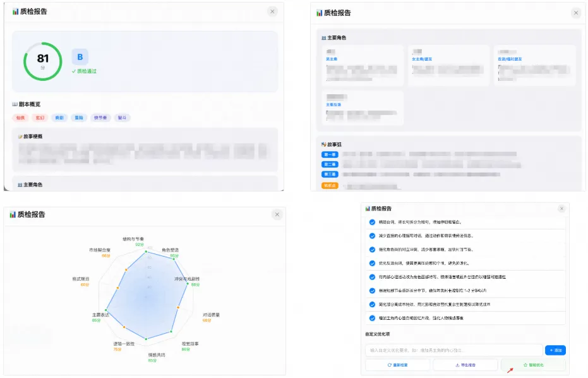This screenshot has width=588, height=378.
Task: Click the 重新检查 refresh button
Action: pyautogui.click(x=398, y=365)
